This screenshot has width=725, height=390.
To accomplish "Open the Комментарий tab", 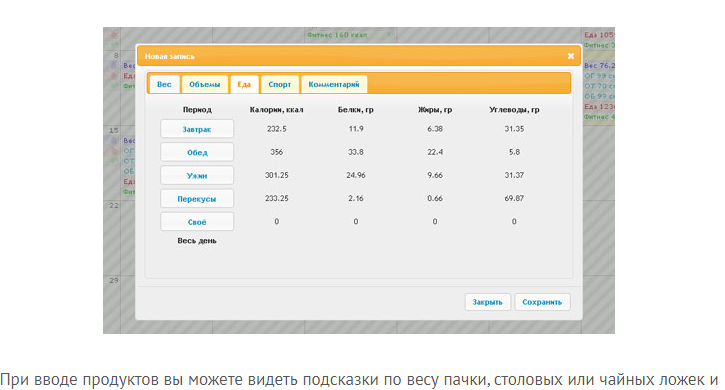I will pyautogui.click(x=334, y=84).
